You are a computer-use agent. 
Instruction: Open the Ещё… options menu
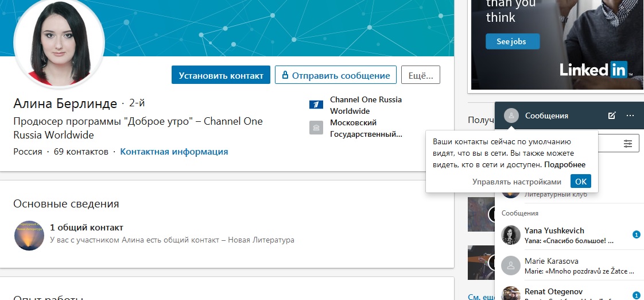(421, 75)
